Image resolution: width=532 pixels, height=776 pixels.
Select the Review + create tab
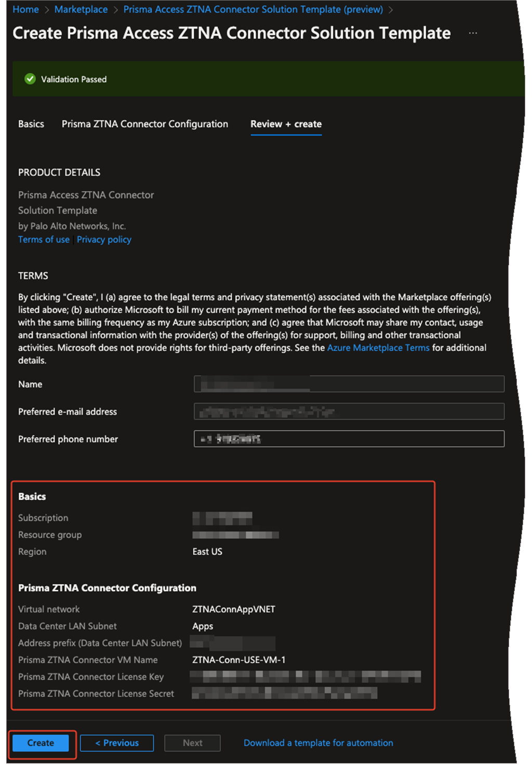(x=286, y=124)
